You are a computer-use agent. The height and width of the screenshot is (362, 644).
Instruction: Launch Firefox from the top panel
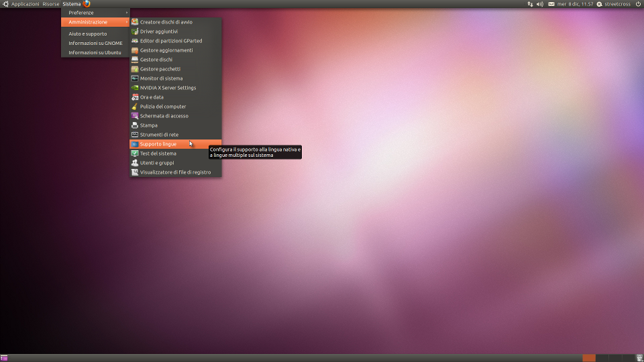[x=87, y=4]
